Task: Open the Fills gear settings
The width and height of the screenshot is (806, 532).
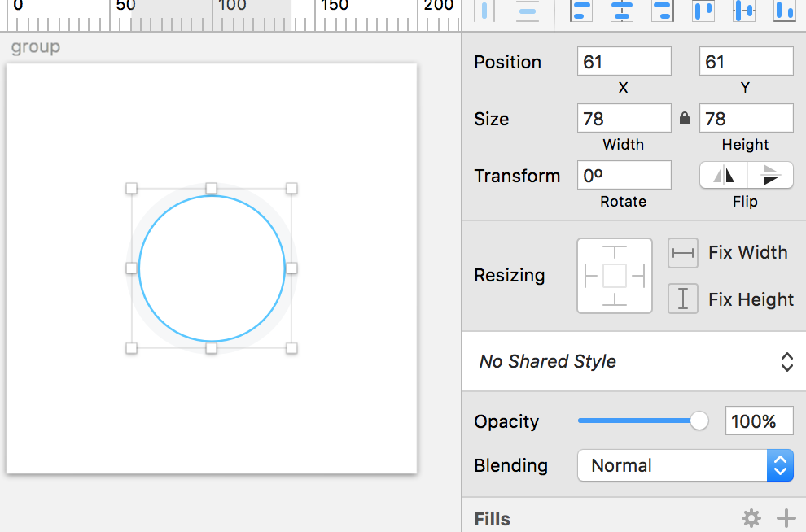Action: pyautogui.click(x=751, y=518)
